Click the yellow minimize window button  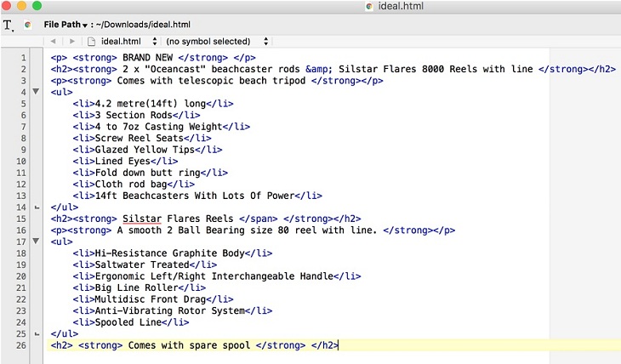(21, 6)
